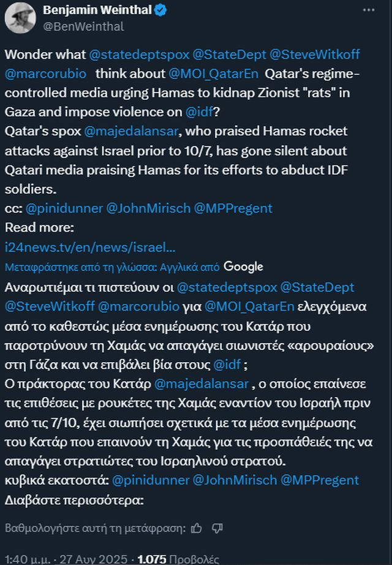The image size is (392, 565).
Task: Click the @MPPregent mention in the cc line
Action: (x=233, y=208)
